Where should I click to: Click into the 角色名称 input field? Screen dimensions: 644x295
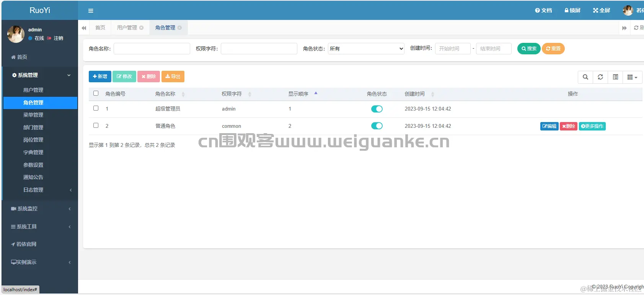(x=152, y=49)
